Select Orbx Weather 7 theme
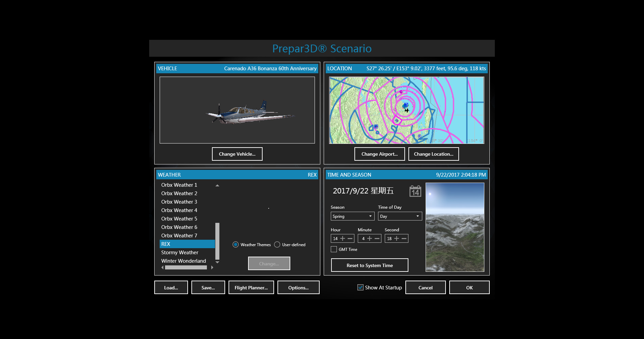 pos(187,236)
